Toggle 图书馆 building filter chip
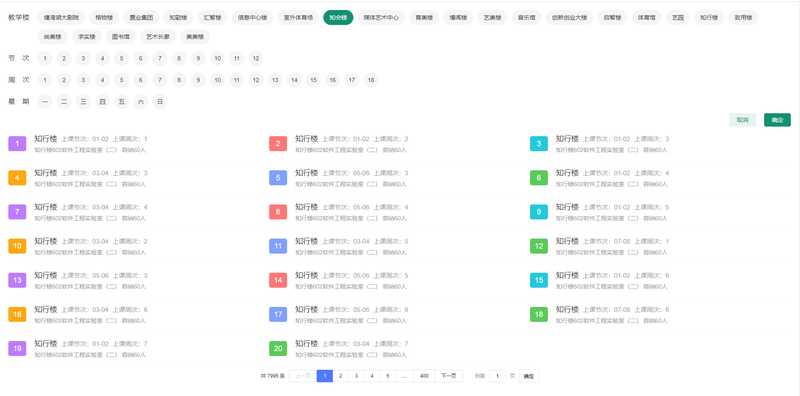 click(121, 37)
